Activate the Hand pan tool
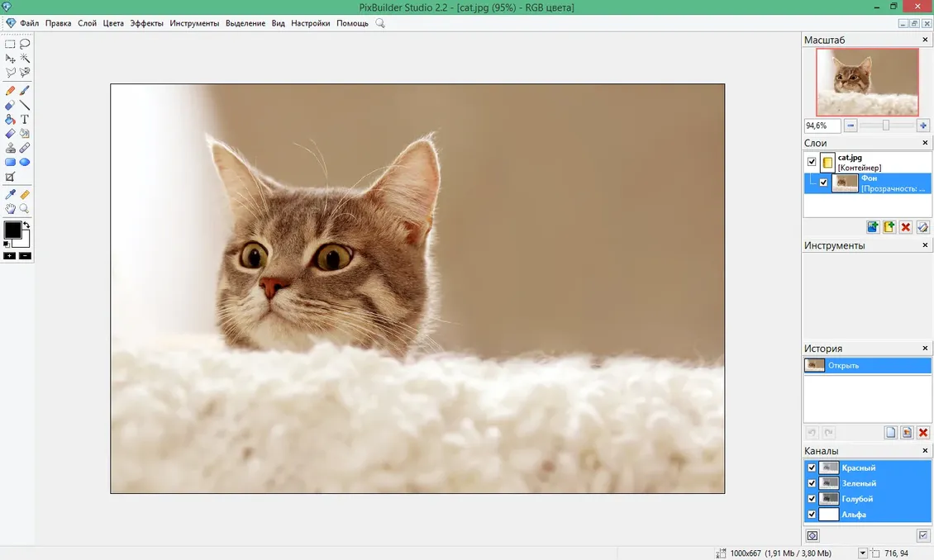Image resolution: width=934 pixels, height=560 pixels. click(x=10, y=209)
